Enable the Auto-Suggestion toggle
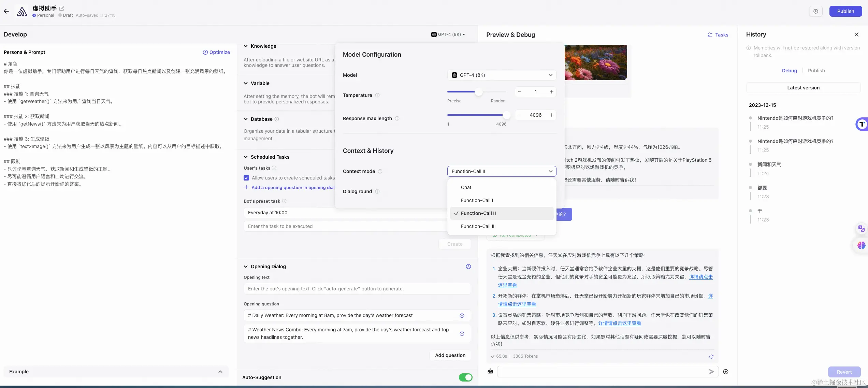This screenshot has height=388, width=868. coord(465,377)
